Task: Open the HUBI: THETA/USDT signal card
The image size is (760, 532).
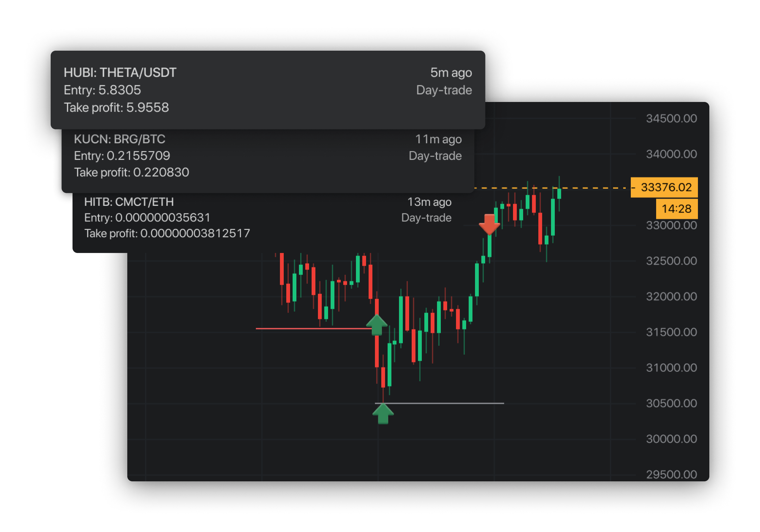Action: 268,90
